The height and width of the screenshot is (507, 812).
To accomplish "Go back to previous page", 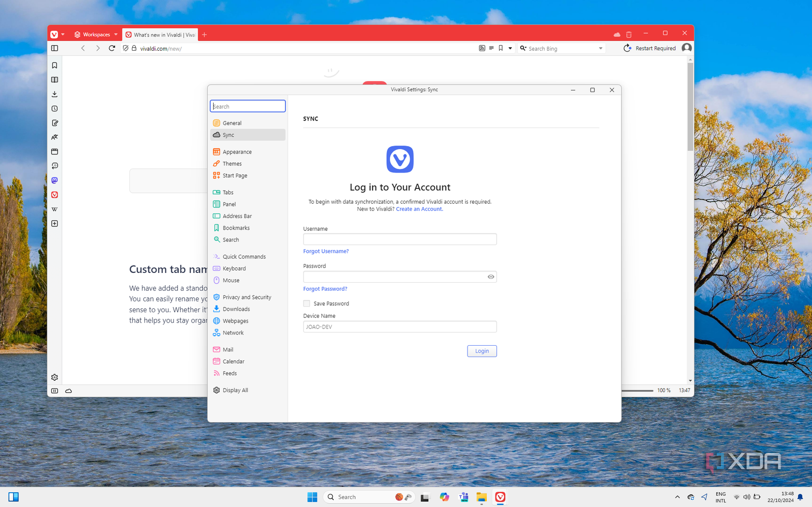I will coord(83,48).
